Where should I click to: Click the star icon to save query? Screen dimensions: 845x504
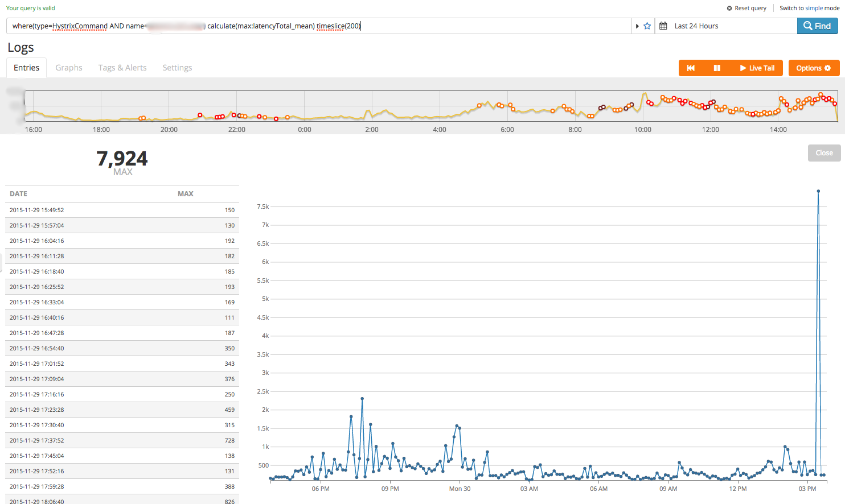tap(647, 26)
